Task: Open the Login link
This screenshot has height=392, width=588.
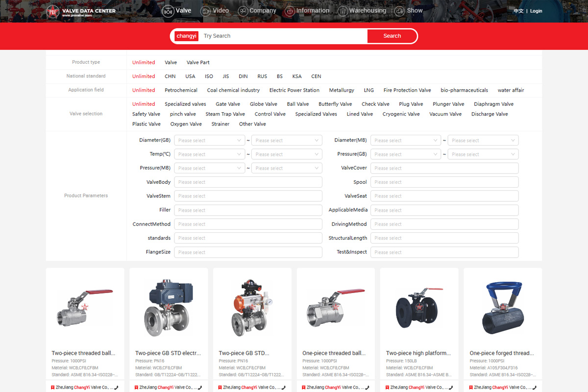Action: 536,11
